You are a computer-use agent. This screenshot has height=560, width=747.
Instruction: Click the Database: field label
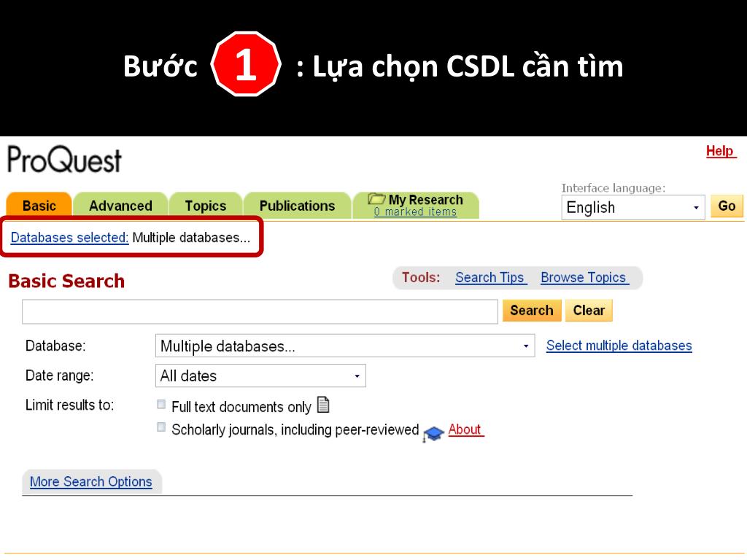[x=55, y=346]
